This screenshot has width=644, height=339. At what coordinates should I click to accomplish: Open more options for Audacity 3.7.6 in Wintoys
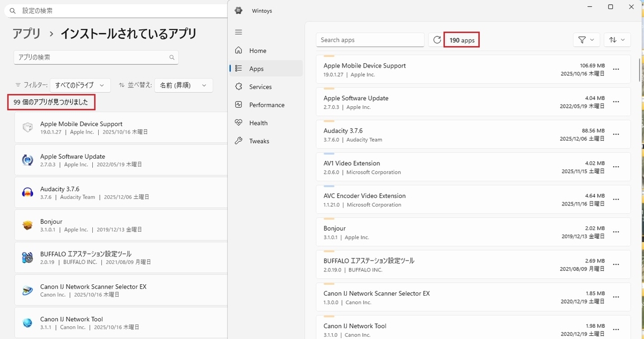tap(616, 135)
